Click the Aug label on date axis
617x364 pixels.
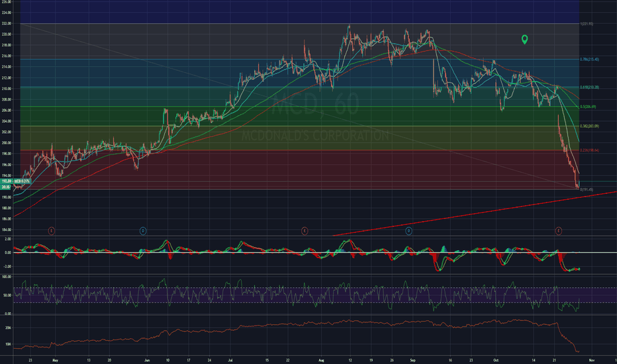point(322,360)
